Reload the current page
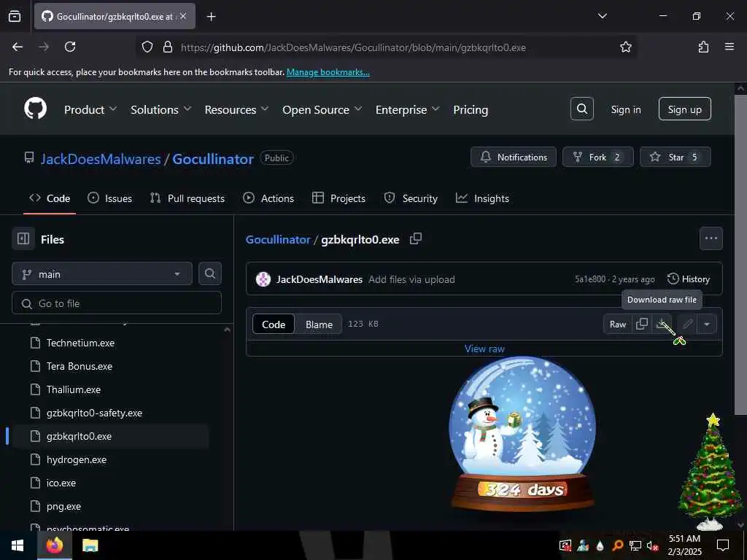 tap(70, 47)
